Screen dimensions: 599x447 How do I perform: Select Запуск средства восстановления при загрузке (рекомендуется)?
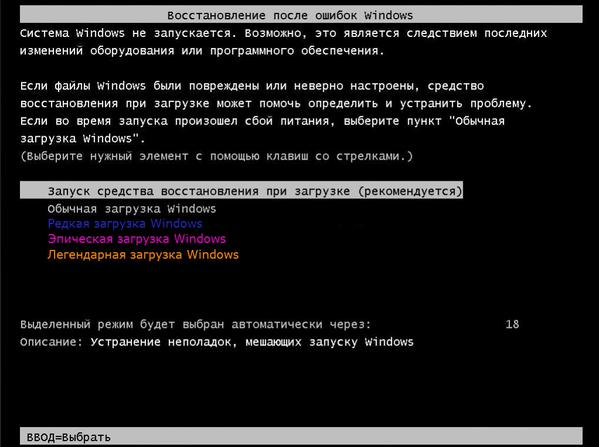241,190
